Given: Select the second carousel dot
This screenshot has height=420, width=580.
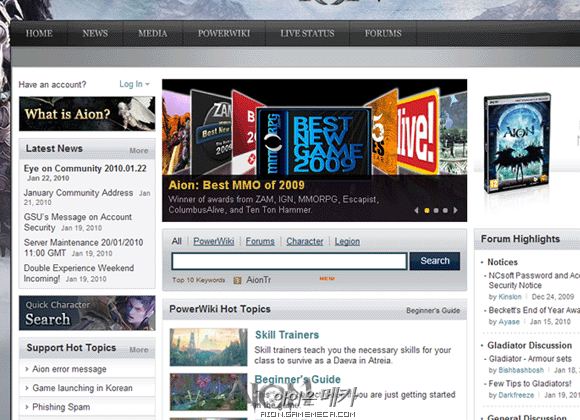Looking at the screenshot, I should pos(436,210).
